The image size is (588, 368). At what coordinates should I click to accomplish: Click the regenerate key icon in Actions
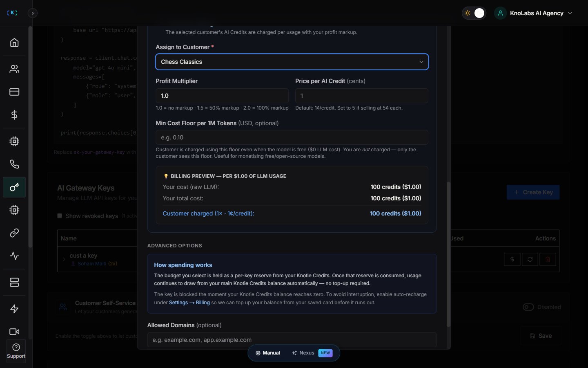530,259
